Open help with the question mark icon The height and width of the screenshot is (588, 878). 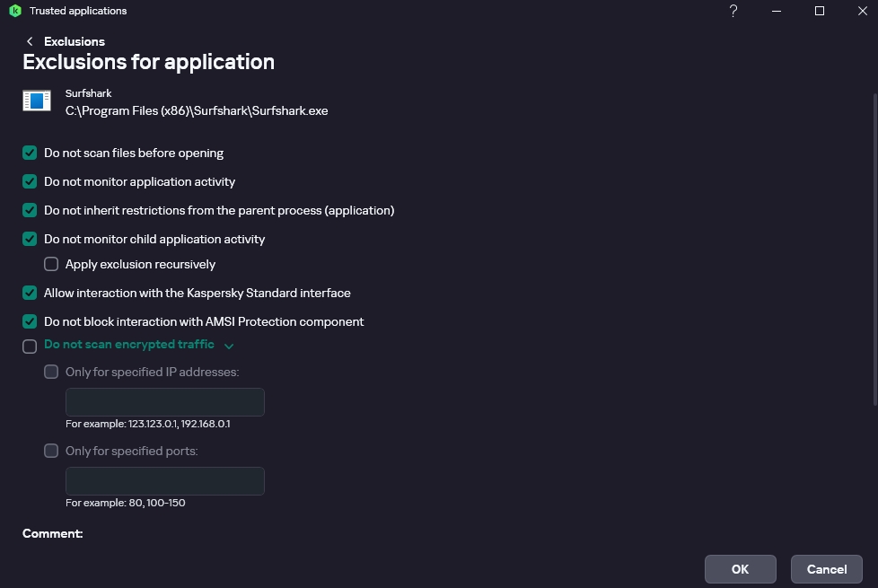click(733, 11)
